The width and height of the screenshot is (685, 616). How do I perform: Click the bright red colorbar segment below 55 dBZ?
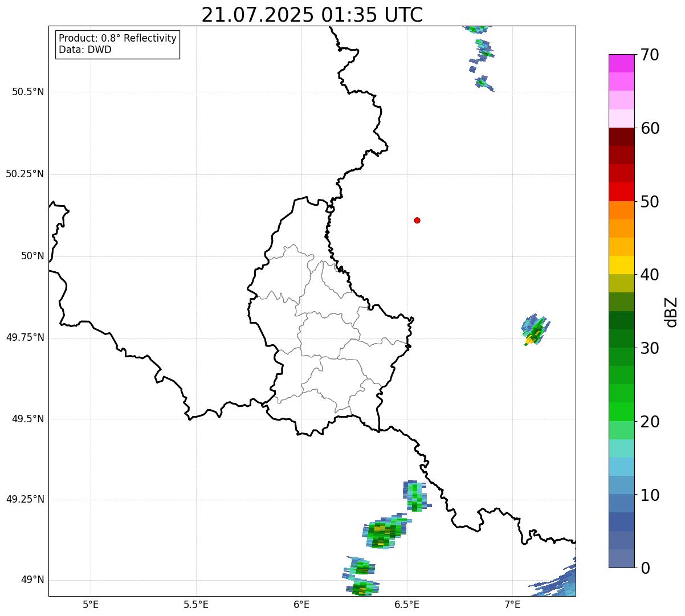point(621,192)
